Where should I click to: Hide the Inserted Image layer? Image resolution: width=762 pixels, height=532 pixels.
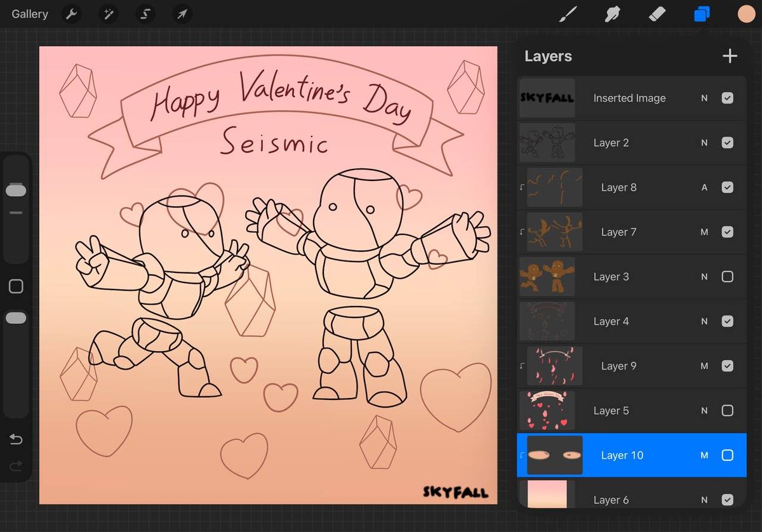click(x=728, y=98)
